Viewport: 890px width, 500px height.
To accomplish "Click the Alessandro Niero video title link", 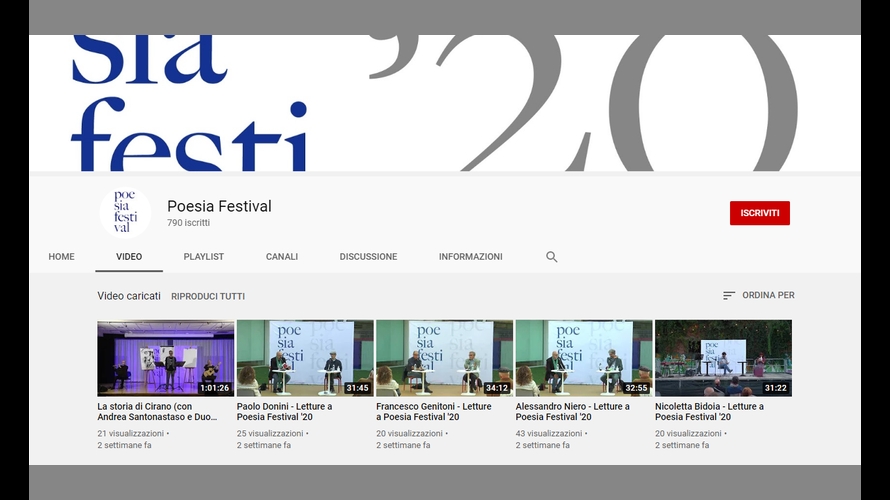I will 573,412.
